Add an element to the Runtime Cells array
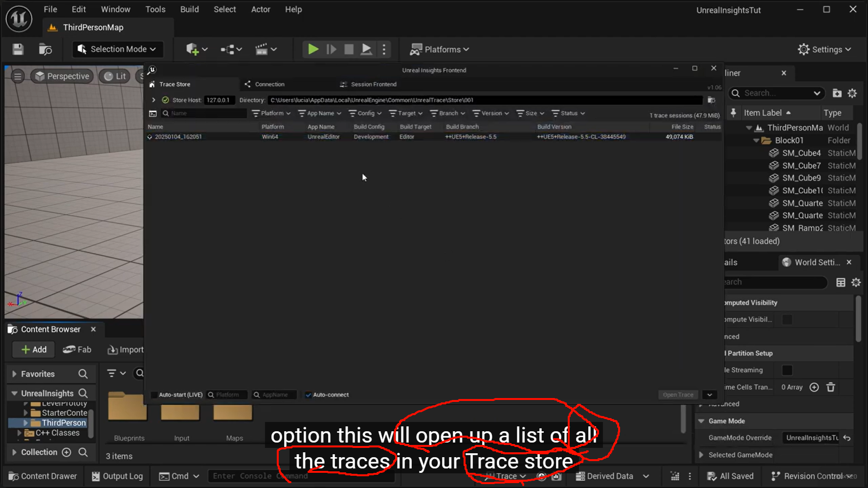 coord(814,387)
